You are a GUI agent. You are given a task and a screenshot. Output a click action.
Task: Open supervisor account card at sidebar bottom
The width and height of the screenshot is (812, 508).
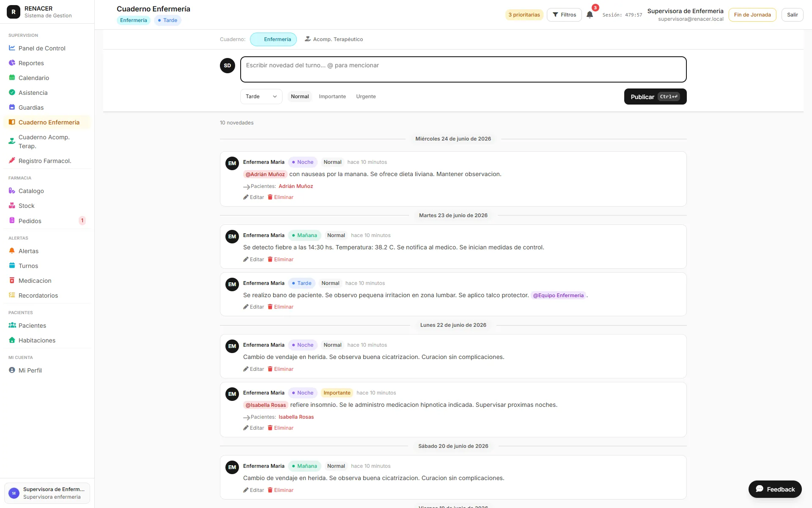47,493
